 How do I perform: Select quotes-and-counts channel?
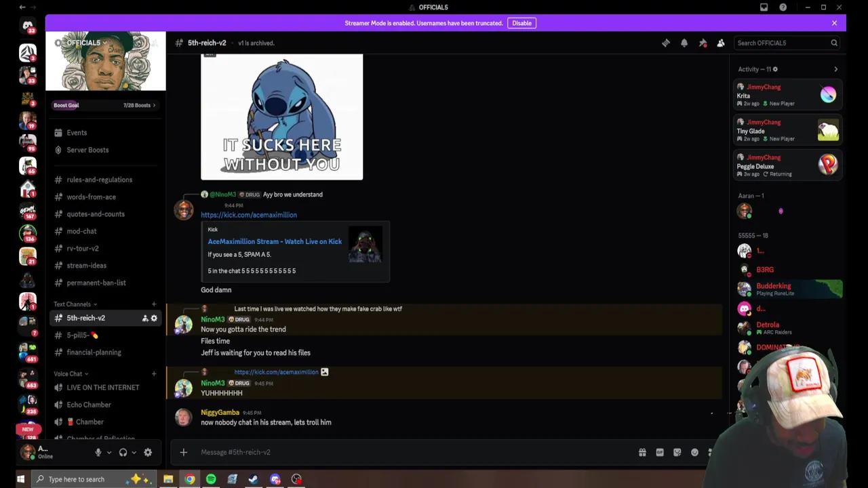coord(105,214)
